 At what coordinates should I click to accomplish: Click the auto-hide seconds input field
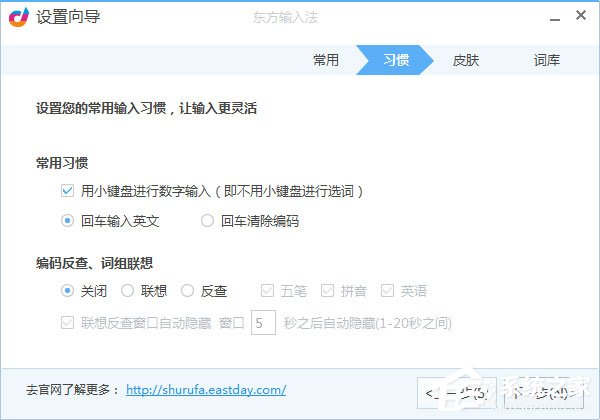coord(263,322)
